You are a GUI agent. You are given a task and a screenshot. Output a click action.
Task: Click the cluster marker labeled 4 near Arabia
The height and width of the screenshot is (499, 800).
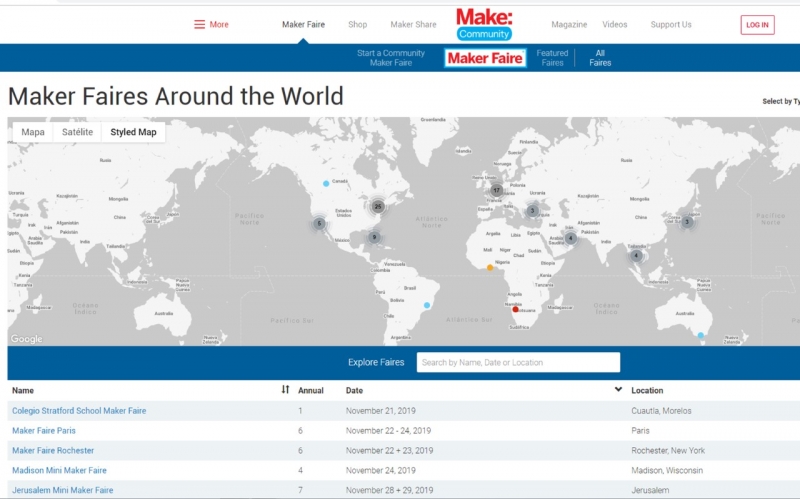tap(570, 238)
